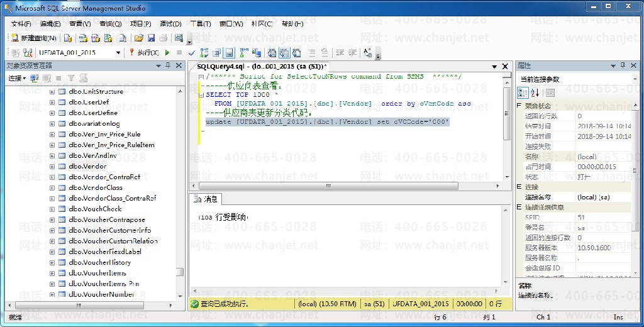Open an Analysis Services DMX query icon
Image resolution: width=644 pixels, height=327 pixels.
click(x=96, y=38)
